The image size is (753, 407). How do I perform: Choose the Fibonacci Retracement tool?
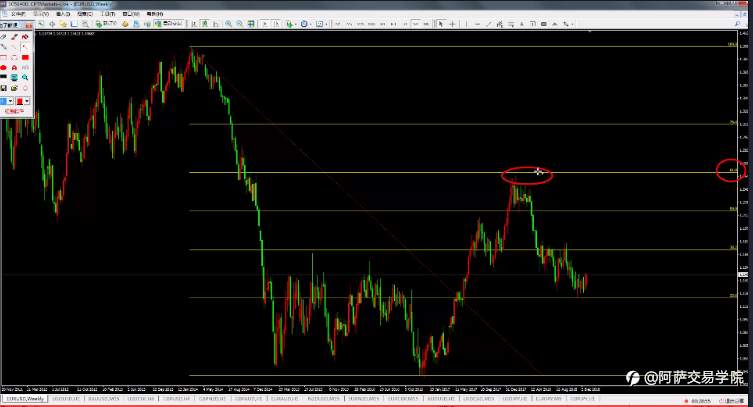click(x=511, y=24)
